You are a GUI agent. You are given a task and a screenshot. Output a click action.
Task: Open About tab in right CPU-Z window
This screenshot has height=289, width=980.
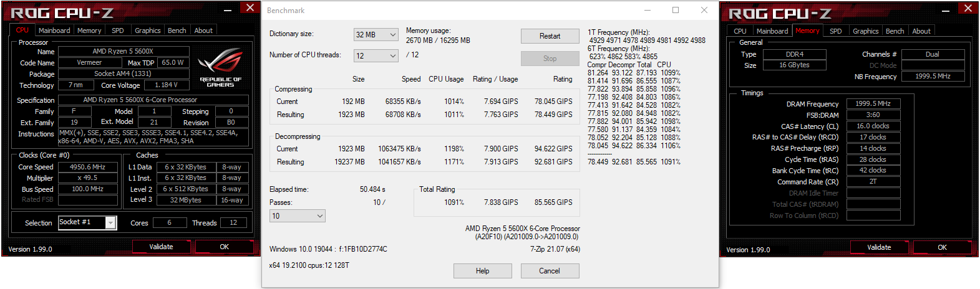coord(921,31)
